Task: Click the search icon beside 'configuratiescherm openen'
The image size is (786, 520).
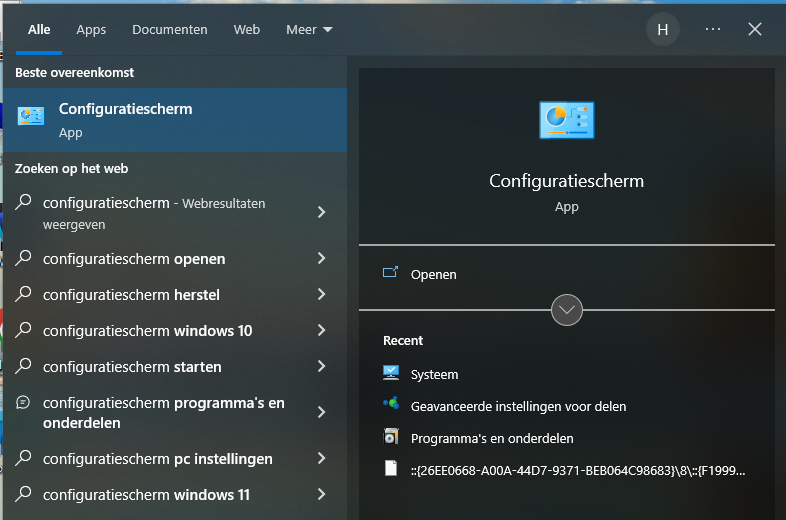Action: [x=23, y=258]
